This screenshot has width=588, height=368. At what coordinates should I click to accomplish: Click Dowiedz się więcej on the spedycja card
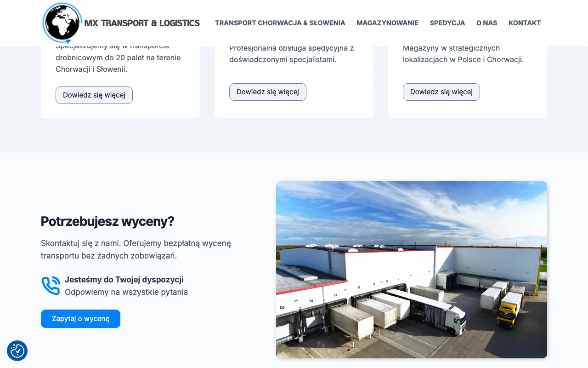coord(267,92)
